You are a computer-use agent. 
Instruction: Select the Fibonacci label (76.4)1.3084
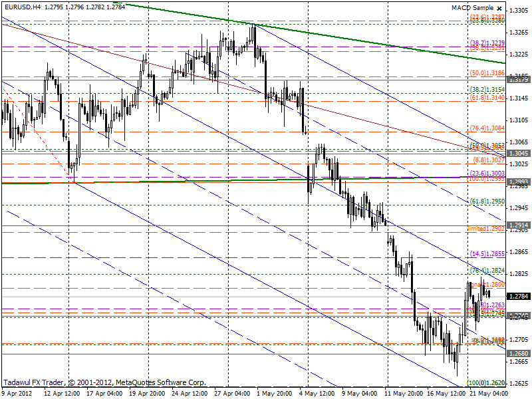487,128
